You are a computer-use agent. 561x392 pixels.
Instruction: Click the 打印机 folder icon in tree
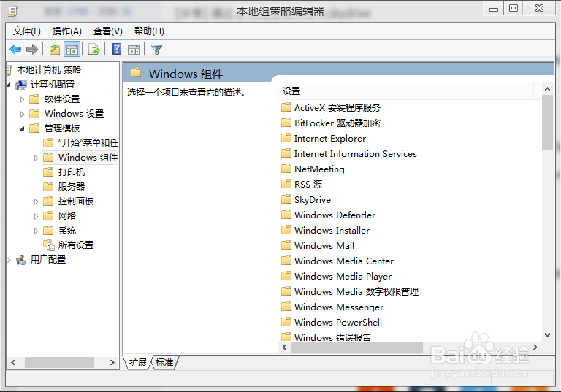pyautogui.click(x=48, y=172)
